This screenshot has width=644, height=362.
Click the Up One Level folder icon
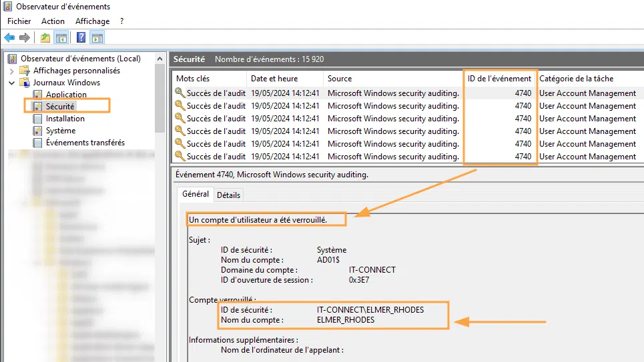click(x=45, y=37)
